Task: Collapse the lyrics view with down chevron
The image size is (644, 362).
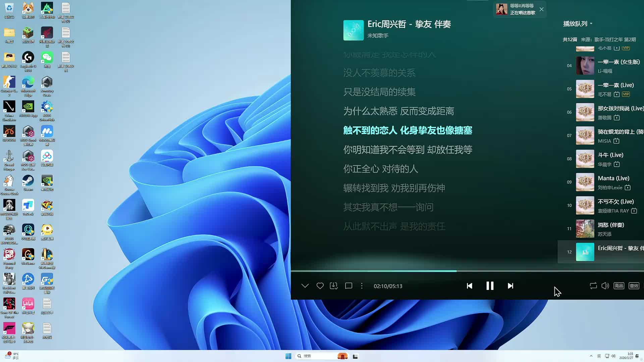Action: point(305,286)
